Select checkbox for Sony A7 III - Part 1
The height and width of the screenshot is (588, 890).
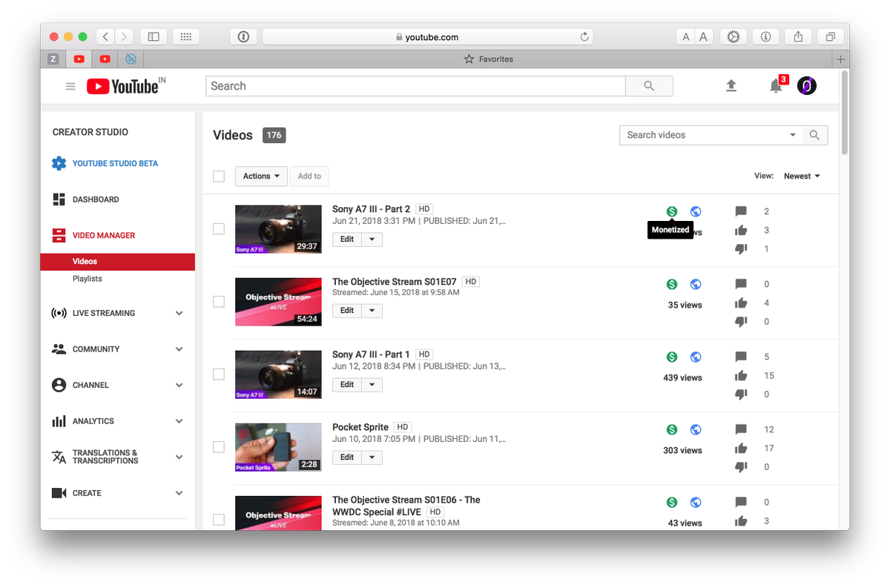(219, 374)
